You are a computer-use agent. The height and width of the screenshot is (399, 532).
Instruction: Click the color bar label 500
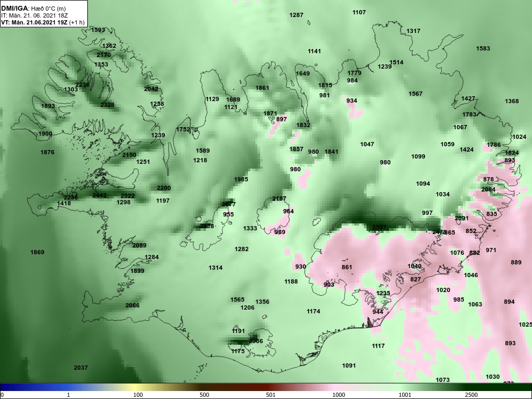204,395
